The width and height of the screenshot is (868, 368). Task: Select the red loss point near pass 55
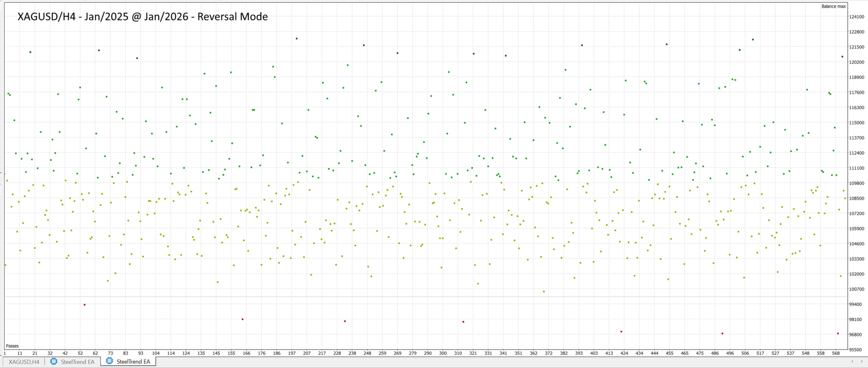click(85, 305)
